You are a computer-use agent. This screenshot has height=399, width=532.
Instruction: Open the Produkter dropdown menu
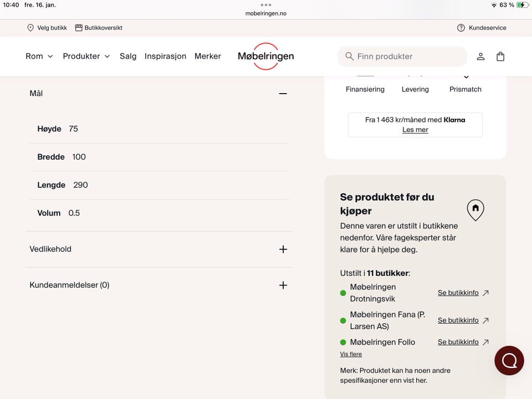tap(86, 57)
